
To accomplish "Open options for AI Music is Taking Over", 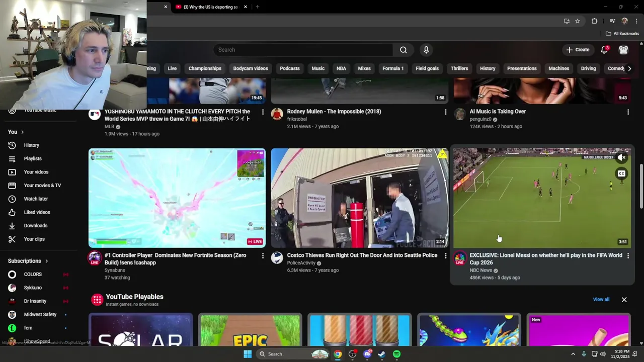I will click(628, 112).
